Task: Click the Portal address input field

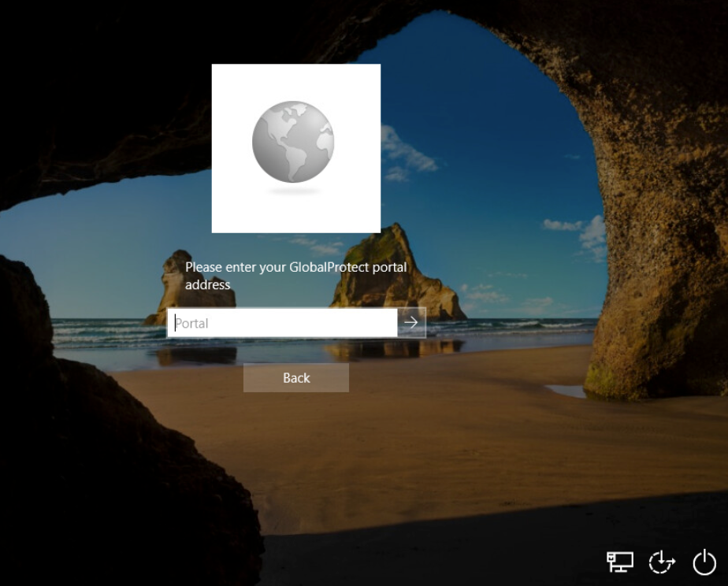Action: [282, 322]
